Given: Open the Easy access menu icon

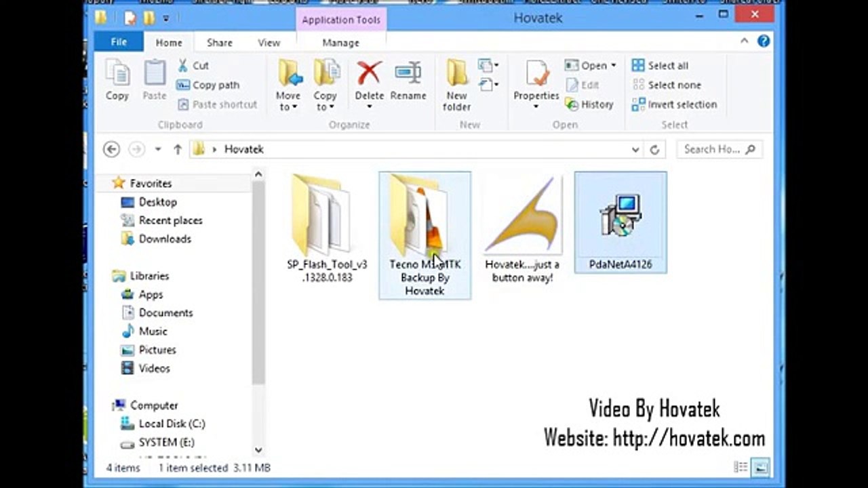Looking at the screenshot, I should [488, 85].
